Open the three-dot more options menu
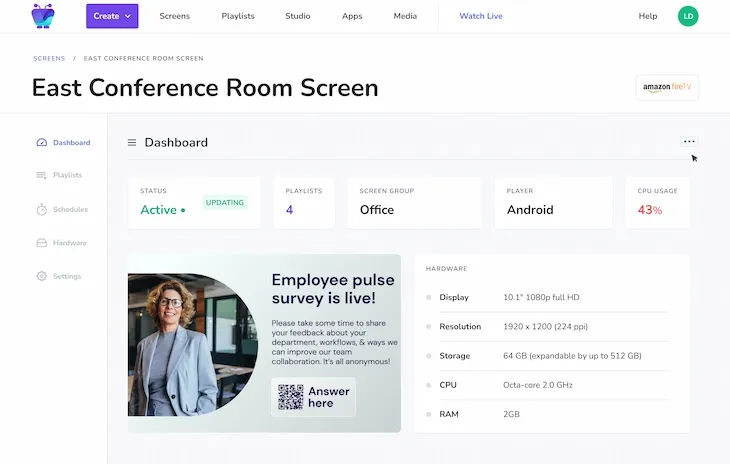This screenshot has width=730, height=464. 689,141
